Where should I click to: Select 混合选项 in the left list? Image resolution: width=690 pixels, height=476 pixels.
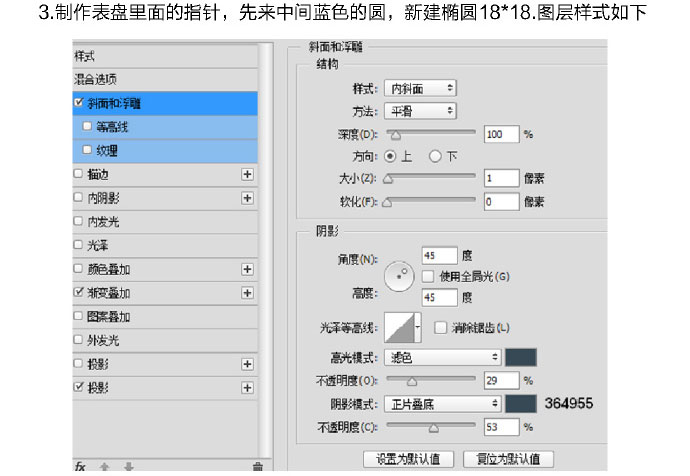tap(165, 80)
